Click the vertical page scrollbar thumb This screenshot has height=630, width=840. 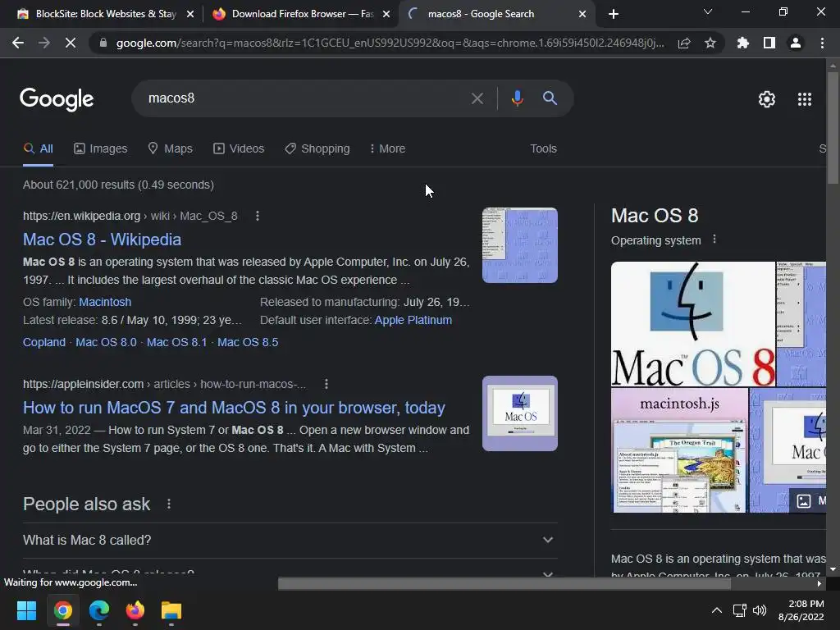tap(833, 127)
